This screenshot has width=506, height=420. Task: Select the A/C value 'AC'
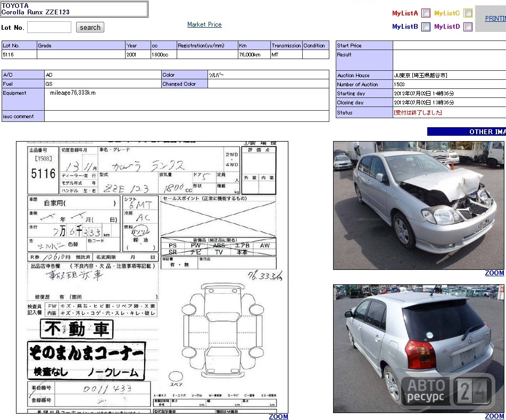49,75
